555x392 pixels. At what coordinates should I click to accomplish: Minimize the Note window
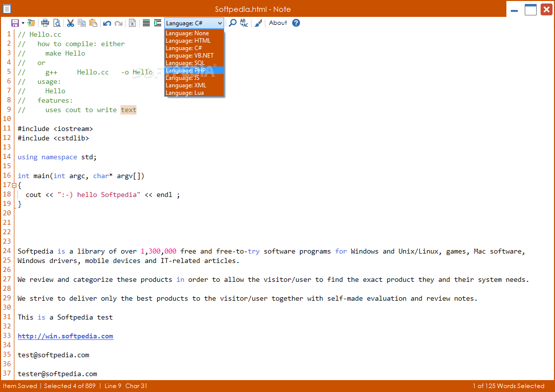[514, 9]
